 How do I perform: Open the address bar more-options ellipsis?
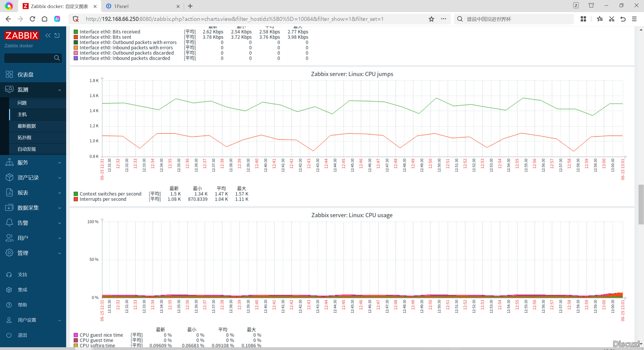pyautogui.click(x=444, y=19)
